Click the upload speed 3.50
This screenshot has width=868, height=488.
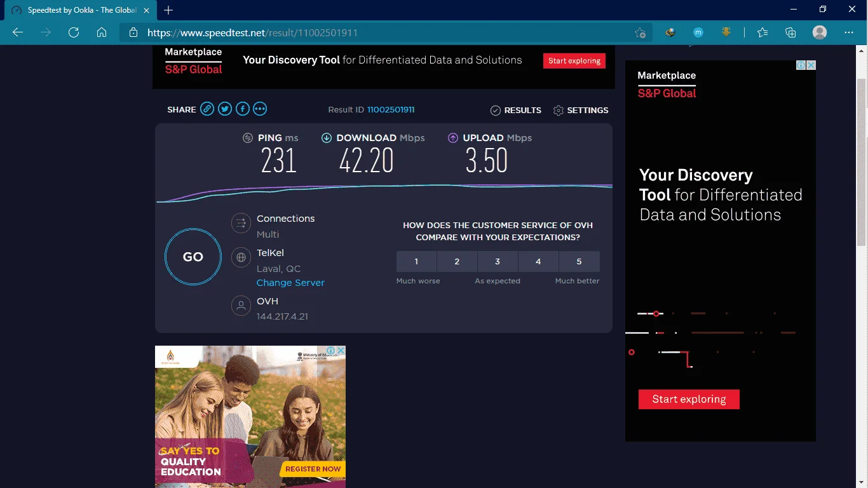pos(487,161)
